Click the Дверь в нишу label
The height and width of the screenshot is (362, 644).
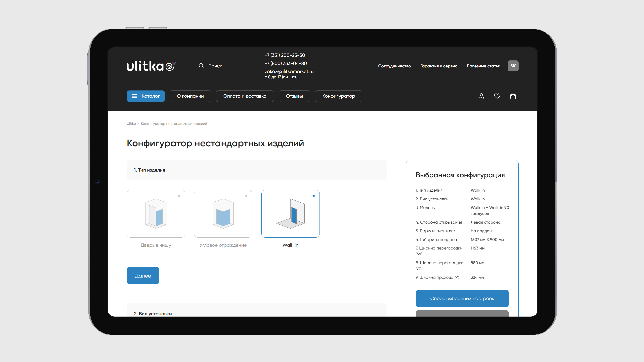156,245
